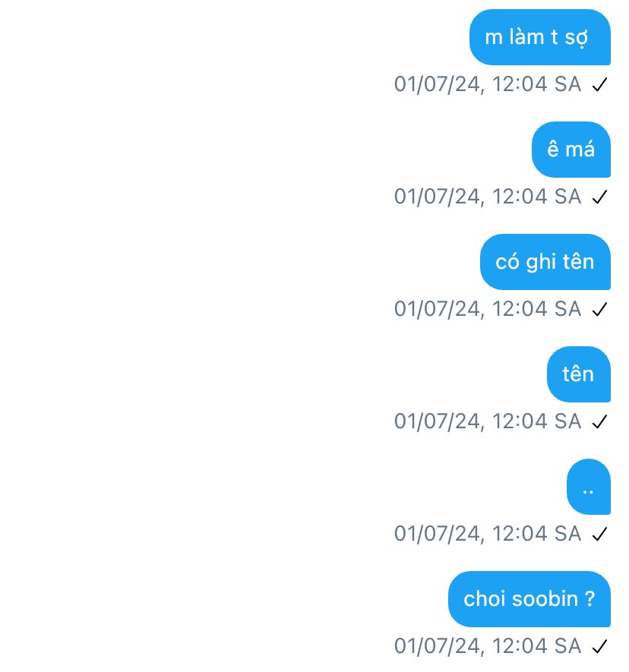629x672 pixels.
Task: Select the checkmark under "choi soobin ?"
Action: [599, 646]
